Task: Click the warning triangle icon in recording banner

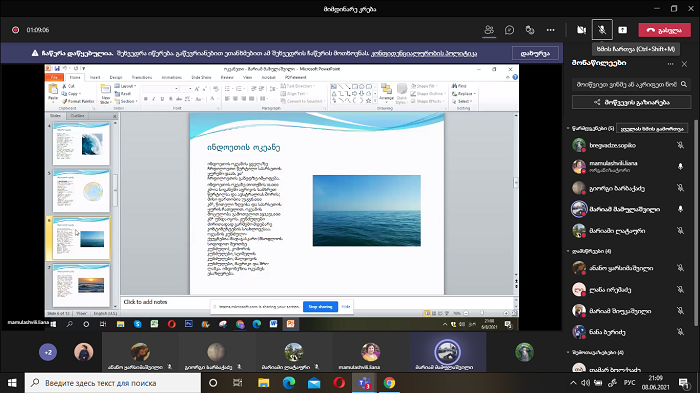Action: coord(35,53)
